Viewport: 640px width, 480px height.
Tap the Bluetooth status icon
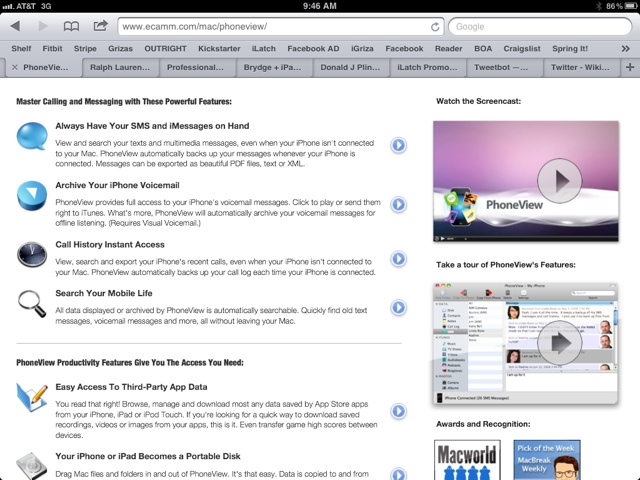pos(599,6)
